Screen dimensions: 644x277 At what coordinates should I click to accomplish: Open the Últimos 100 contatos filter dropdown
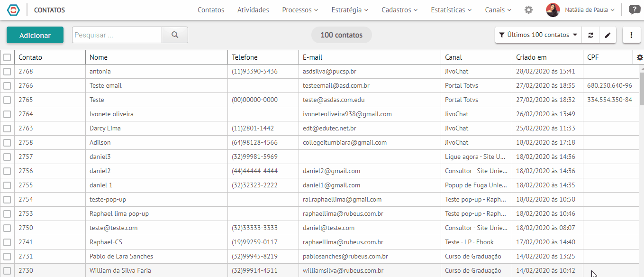point(538,35)
